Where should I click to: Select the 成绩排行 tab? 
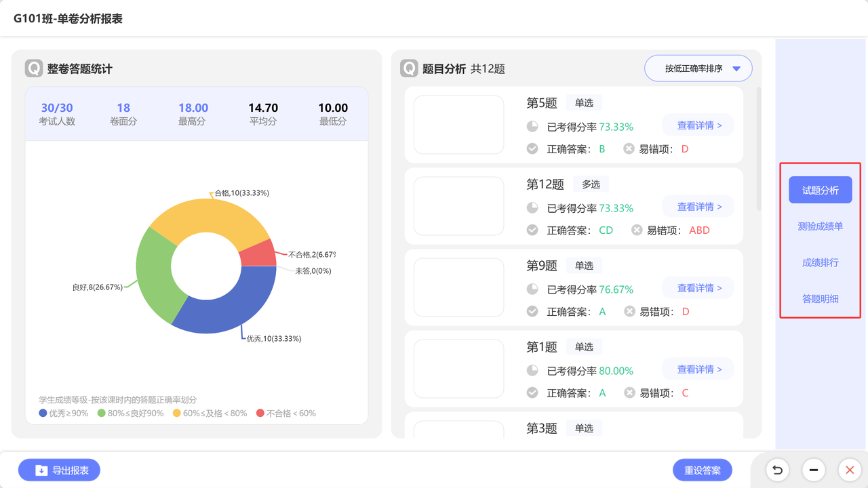(820, 262)
